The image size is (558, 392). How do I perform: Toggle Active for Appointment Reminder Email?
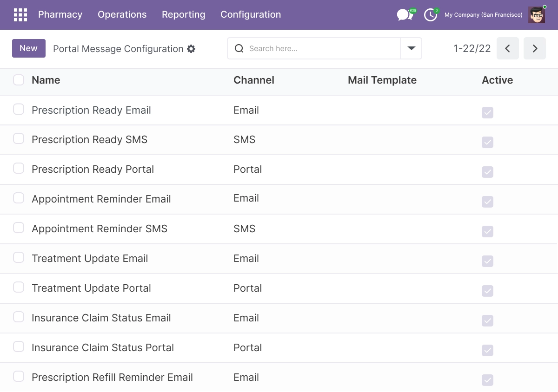(x=487, y=202)
